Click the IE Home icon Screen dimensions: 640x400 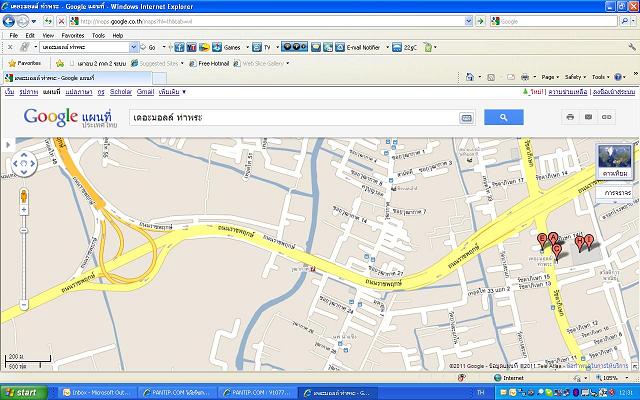click(x=470, y=77)
